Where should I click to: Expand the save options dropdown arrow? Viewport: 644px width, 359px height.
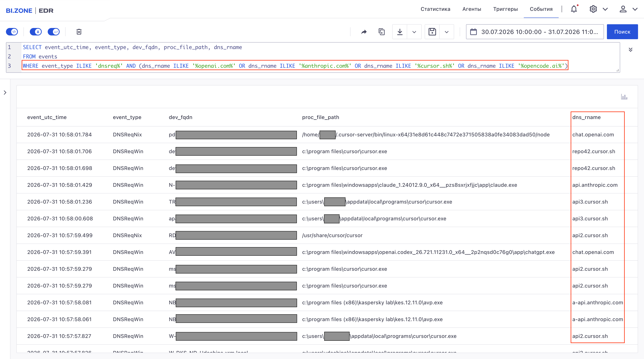pos(447,32)
